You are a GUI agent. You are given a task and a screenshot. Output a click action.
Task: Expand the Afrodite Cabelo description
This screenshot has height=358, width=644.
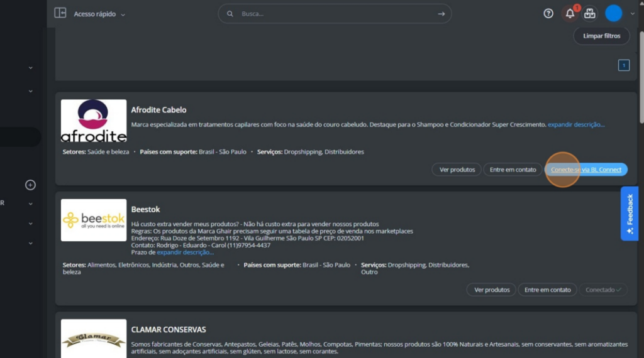click(x=576, y=124)
